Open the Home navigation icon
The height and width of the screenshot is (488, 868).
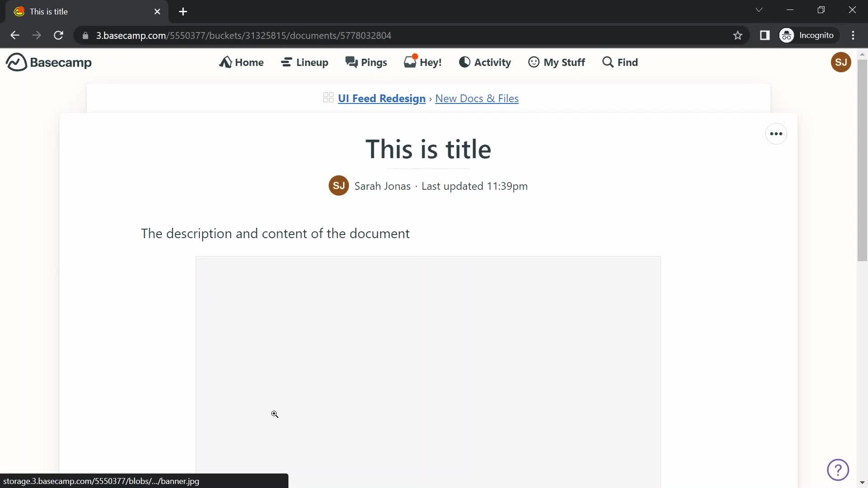pyautogui.click(x=225, y=61)
